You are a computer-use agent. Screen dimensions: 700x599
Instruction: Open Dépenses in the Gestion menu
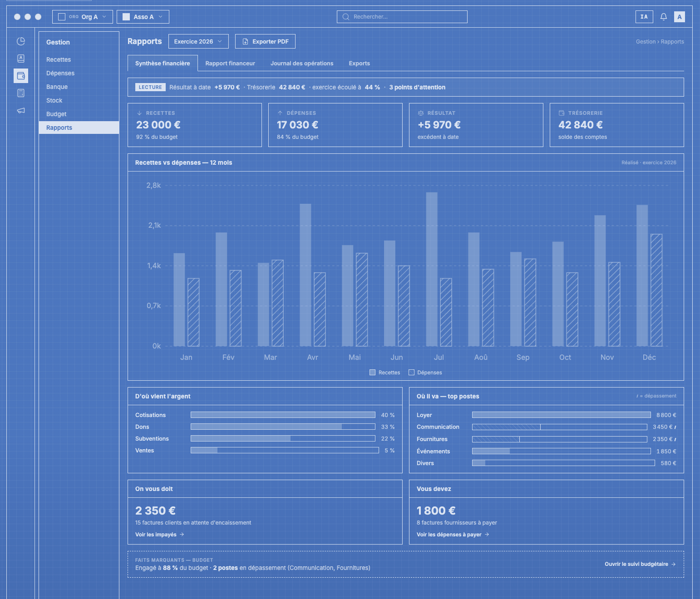pyautogui.click(x=79, y=73)
